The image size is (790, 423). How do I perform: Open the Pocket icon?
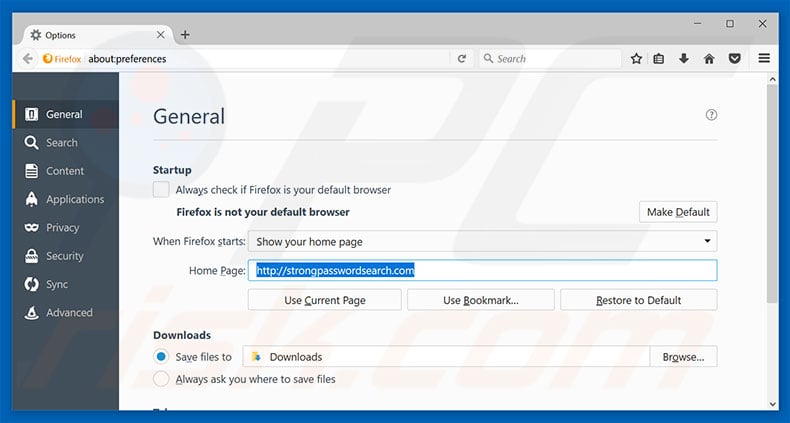pos(735,59)
